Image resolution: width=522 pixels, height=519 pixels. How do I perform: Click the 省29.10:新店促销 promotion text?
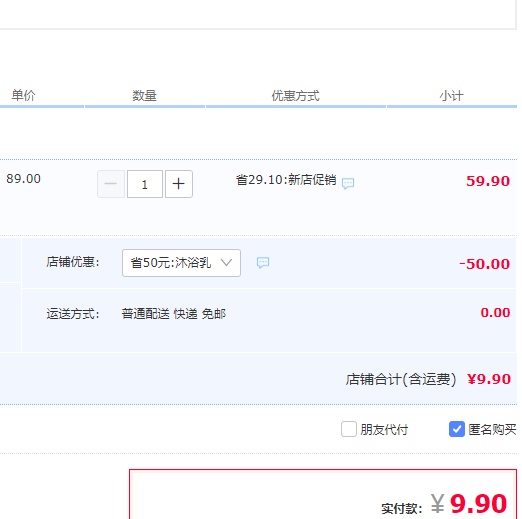coord(286,180)
